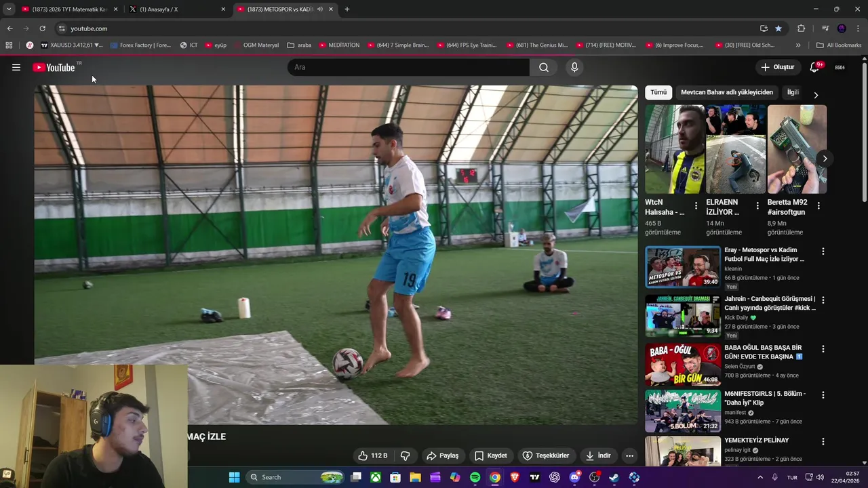Expand hidden bookmarks with chevron
Screen dimensions: 868x488
798,45
